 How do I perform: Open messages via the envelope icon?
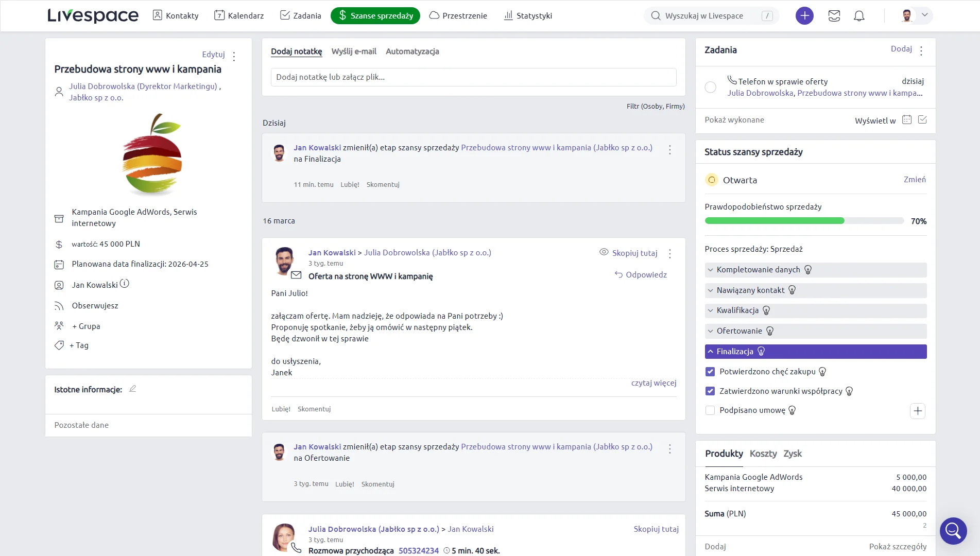coord(834,16)
